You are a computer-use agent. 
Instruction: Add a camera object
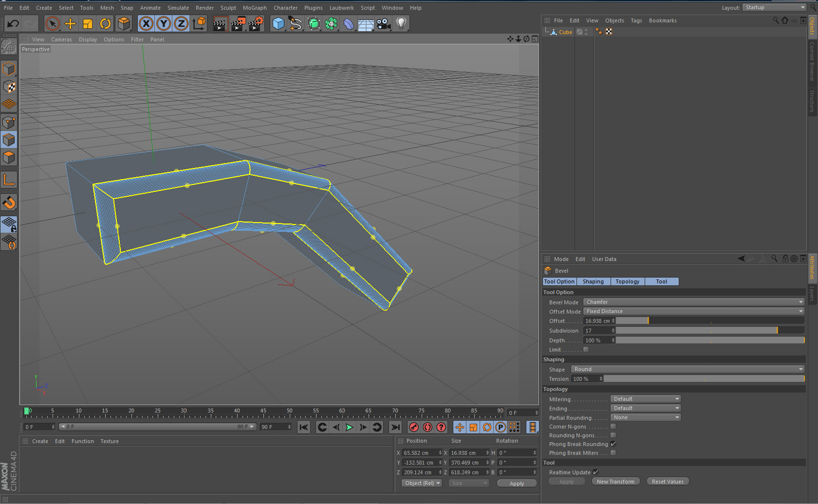pos(384,23)
